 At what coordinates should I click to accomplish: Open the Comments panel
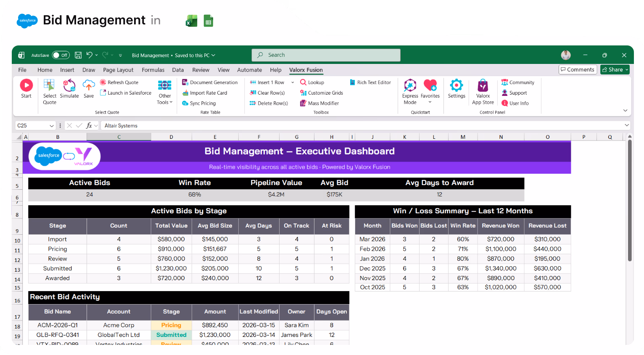[578, 69]
